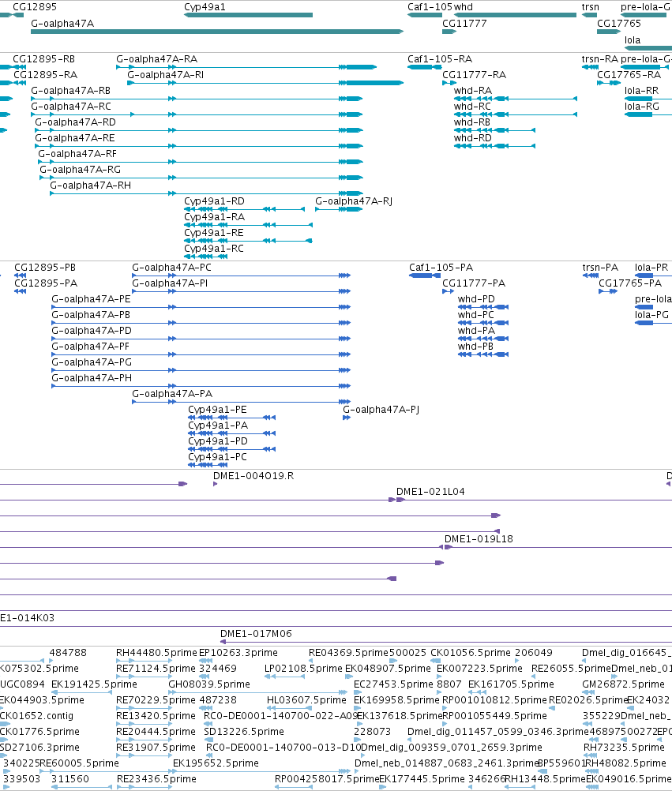
Task: Click EP10263.3prime EST label
Action: pyautogui.click(x=238, y=652)
